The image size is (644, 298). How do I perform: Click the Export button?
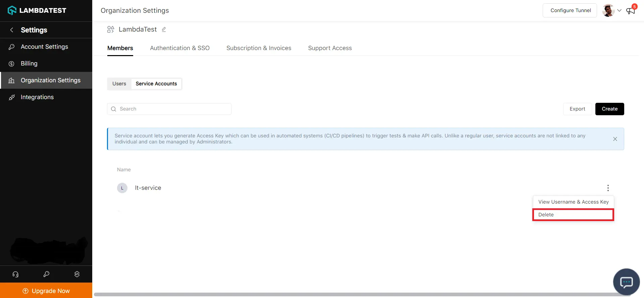click(577, 109)
